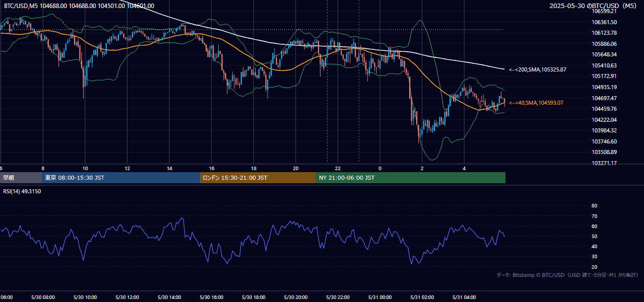
Task: Click RSI scale level 30
Action: pos(594,257)
